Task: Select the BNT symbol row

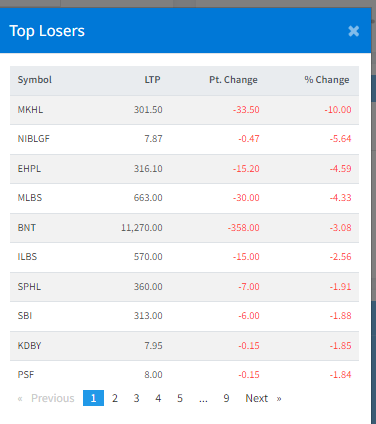Action: 184,228
